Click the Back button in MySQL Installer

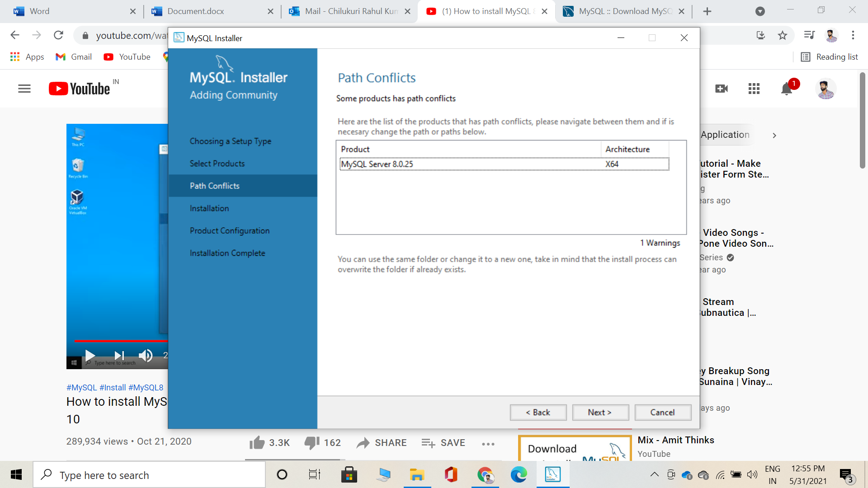pos(538,412)
